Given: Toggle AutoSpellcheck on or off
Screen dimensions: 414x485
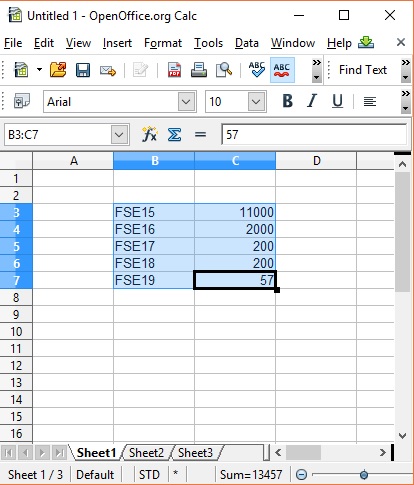Looking at the screenshot, I should click(x=282, y=70).
